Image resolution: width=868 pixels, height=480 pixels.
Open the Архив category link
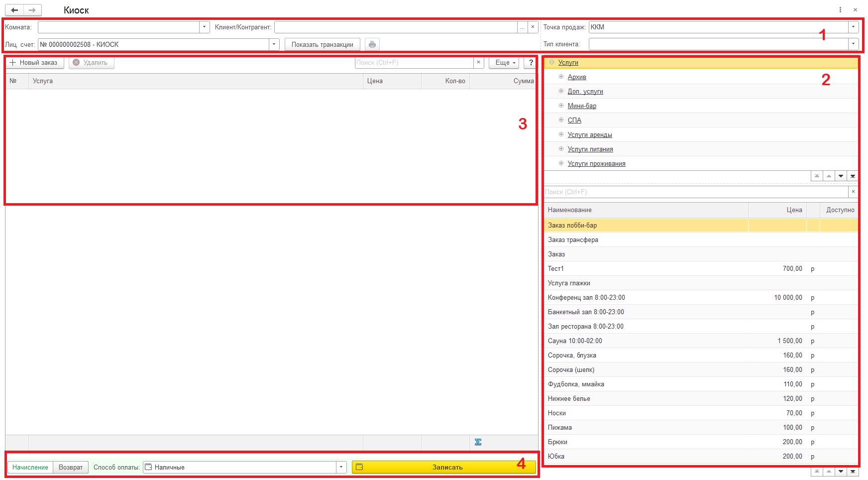point(577,77)
